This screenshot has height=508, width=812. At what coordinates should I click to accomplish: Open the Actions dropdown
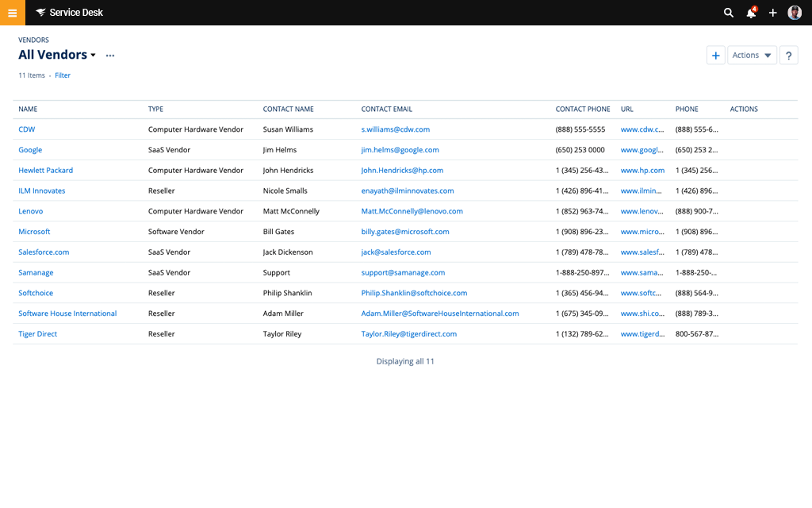(x=751, y=55)
